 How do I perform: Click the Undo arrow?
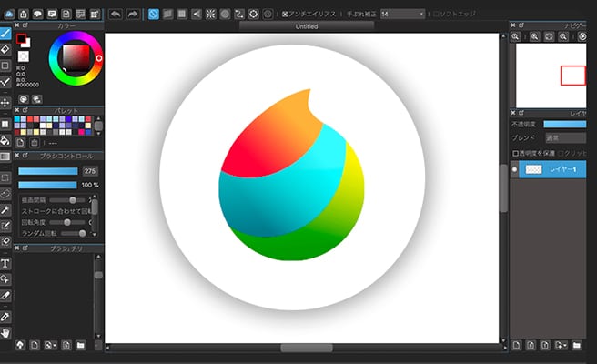116,15
